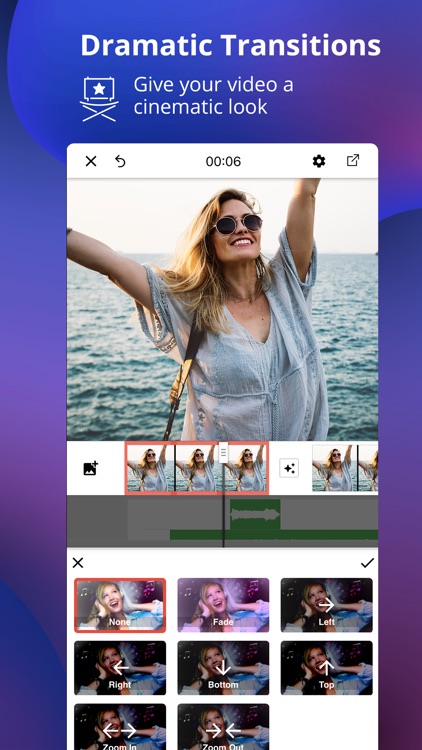Choose the Left slide transition
The width and height of the screenshot is (422, 750).
[x=327, y=605]
